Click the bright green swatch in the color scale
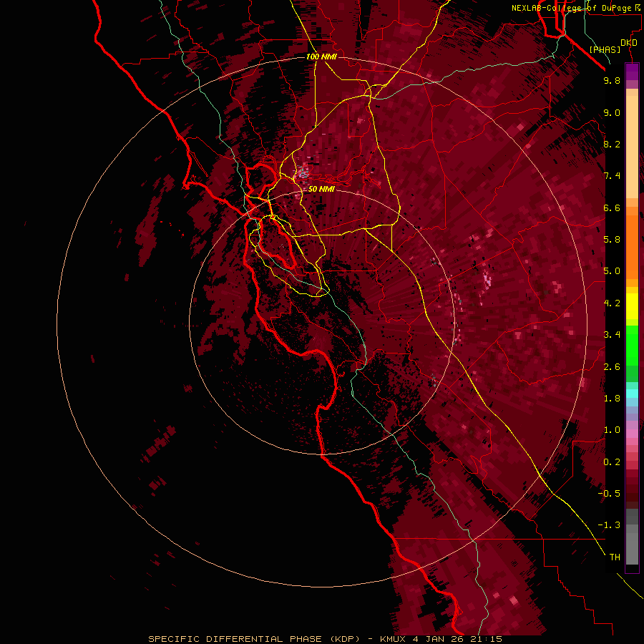Viewport: 644px width, 644px height. tap(632, 345)
